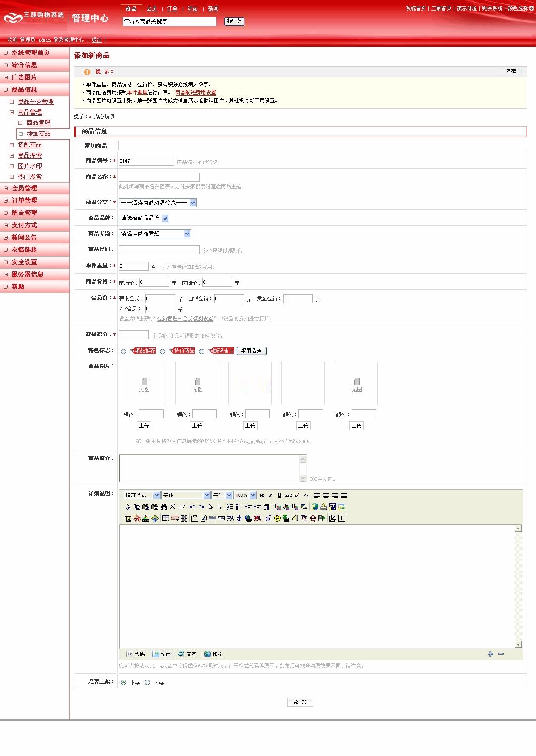
Task: Apply superscript formatting
Action: tap(297, 495)
